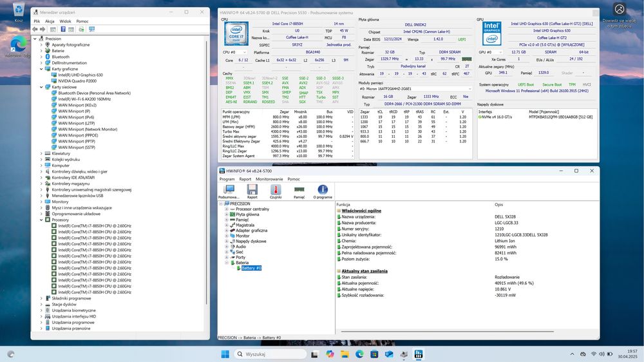The height and width of the screenshot is (362, 644).
Task: Open Outlook from the taskbar
Action: pos(389,354)
